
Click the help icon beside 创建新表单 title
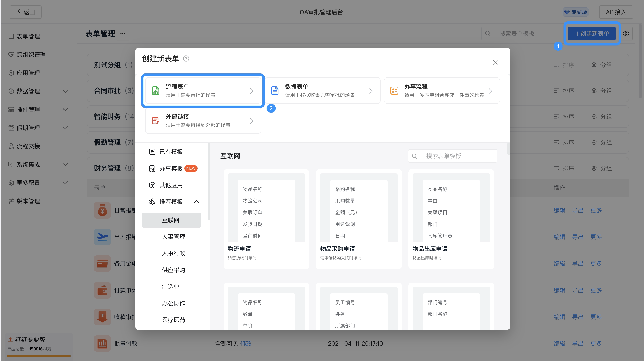pyautogui.click(x=186, y=59)
